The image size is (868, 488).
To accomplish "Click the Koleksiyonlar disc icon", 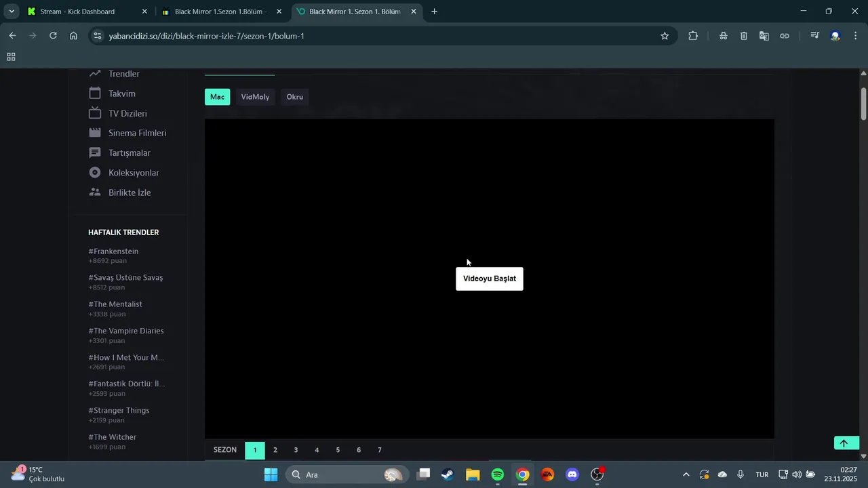I will point(95,173).
